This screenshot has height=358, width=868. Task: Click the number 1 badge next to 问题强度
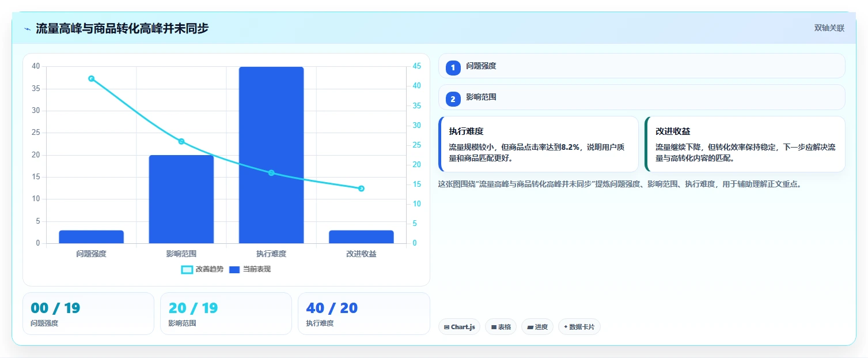tap(453, 67)
